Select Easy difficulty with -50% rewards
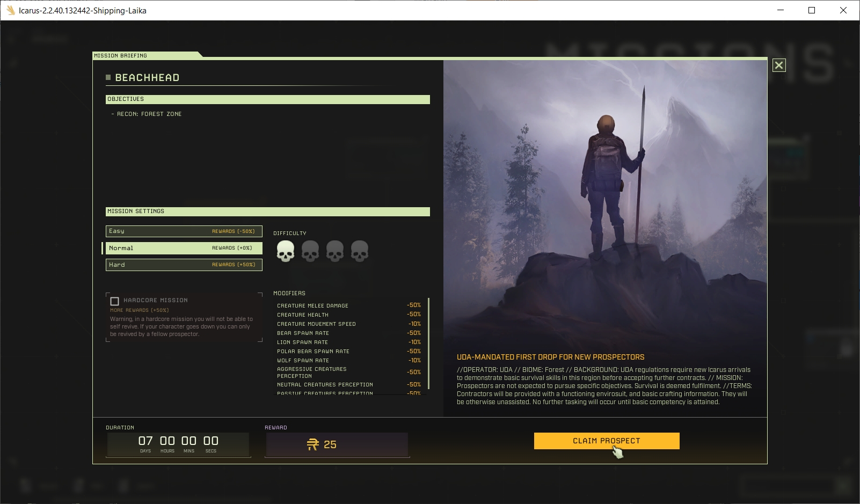This screenshot has height=504, width=860. click(184, 231)
